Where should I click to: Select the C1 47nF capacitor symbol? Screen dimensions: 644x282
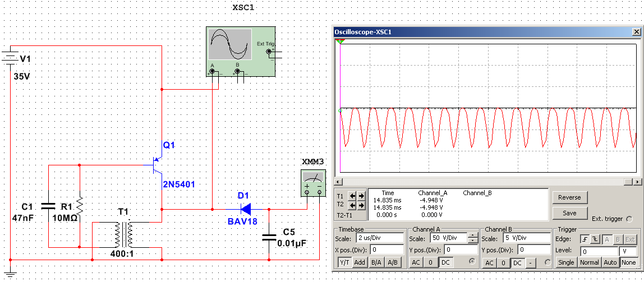coord(49,206)
